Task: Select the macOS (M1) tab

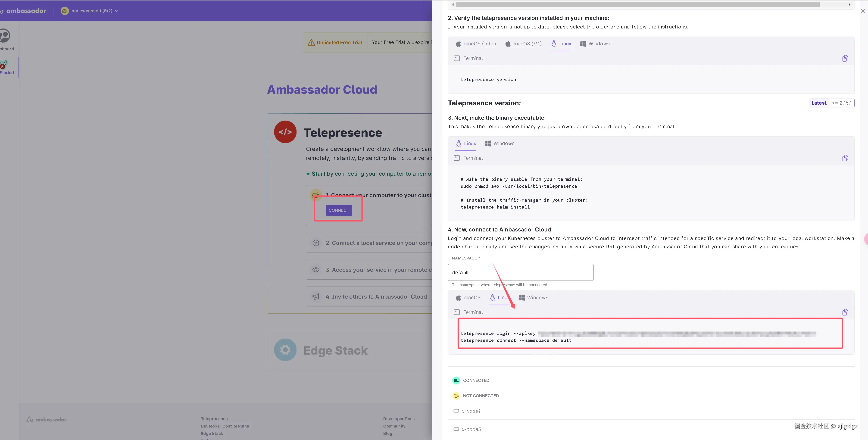Action: (523, 44)
